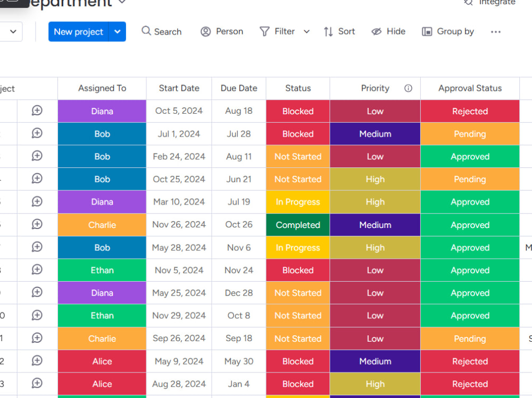Open the Search tool

pyautogui.click(x=162, y=31)
